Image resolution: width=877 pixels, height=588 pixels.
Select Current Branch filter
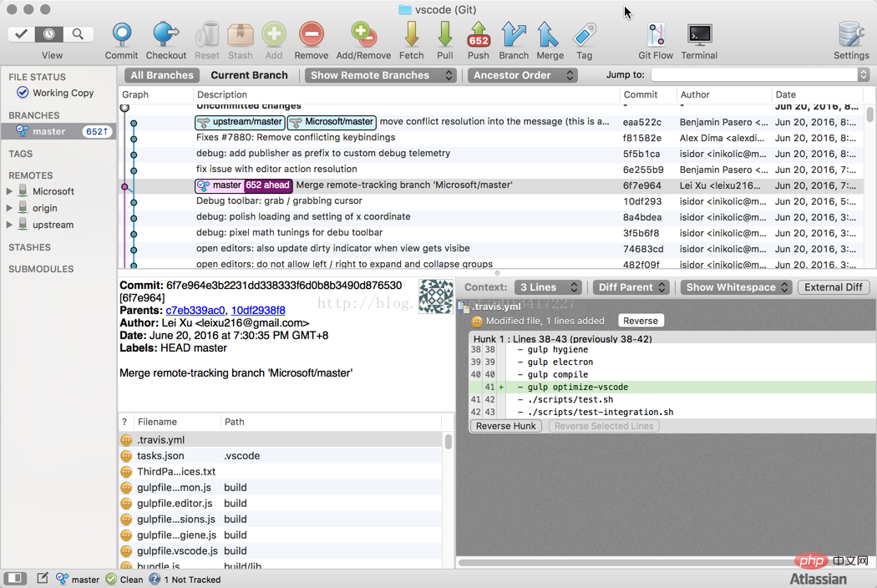click(249, 75)
